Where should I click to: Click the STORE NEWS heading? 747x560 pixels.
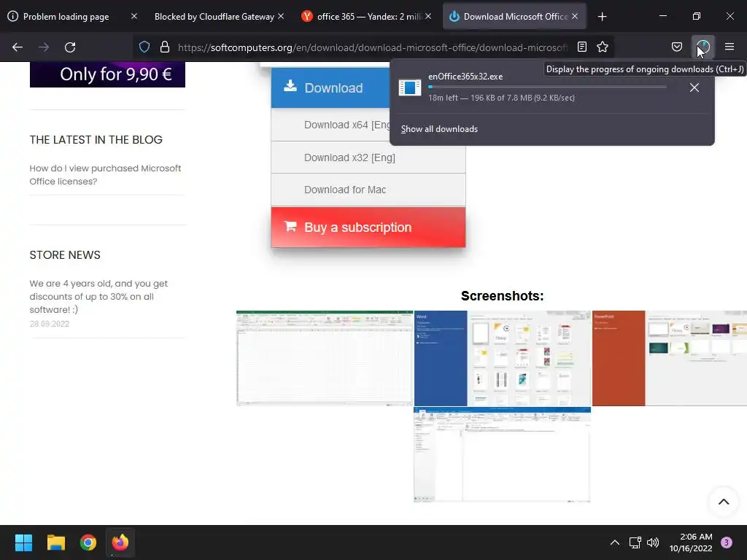(x=65, y=255)
